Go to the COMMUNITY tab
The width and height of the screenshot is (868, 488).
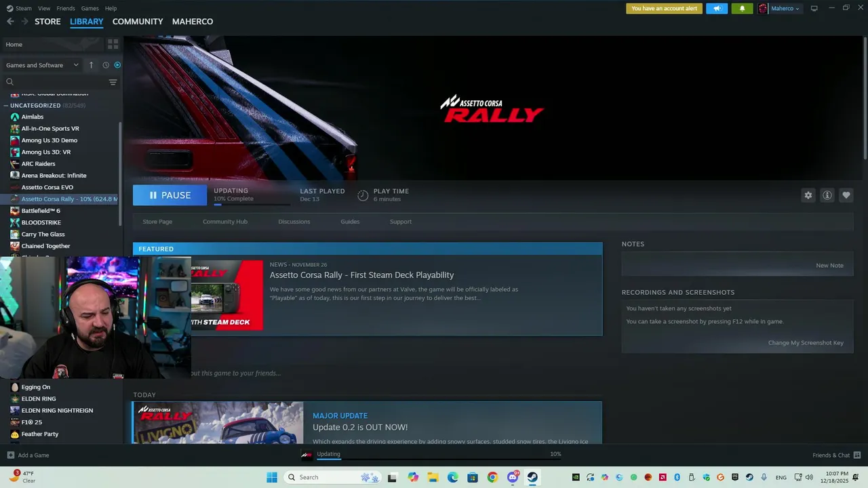coord(138,22)
